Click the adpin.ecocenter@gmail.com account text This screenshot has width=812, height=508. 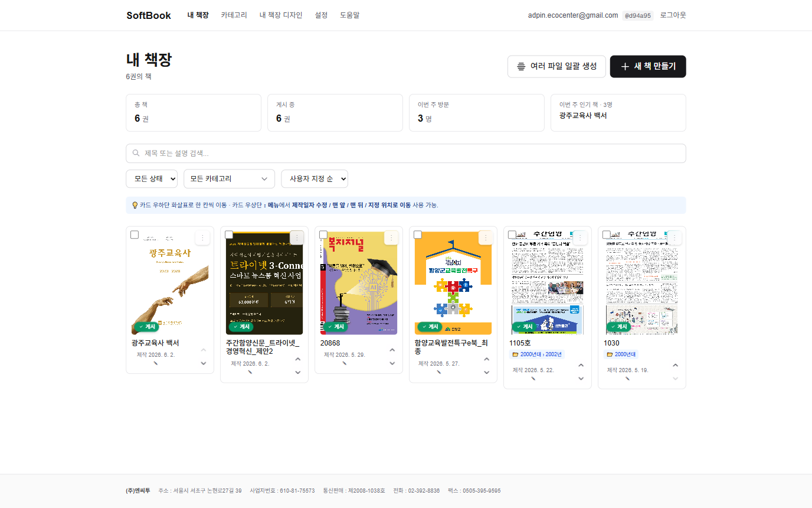(x=573, y=15)
